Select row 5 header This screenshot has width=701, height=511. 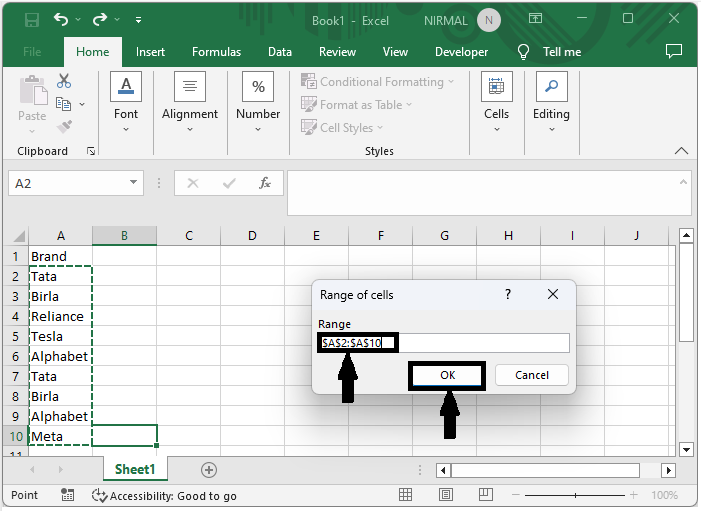click(16, 336)
